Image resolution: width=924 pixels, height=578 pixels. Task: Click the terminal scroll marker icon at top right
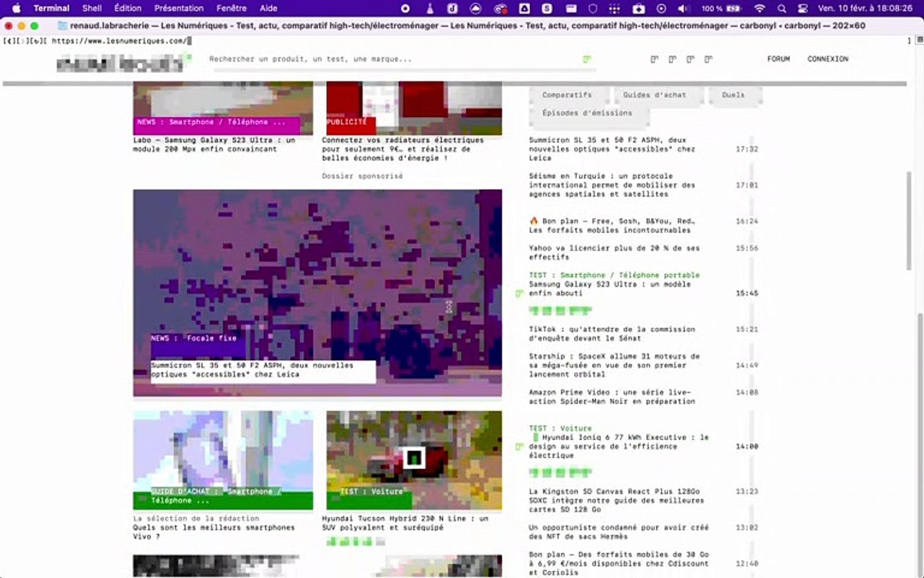tap(918, 39)
